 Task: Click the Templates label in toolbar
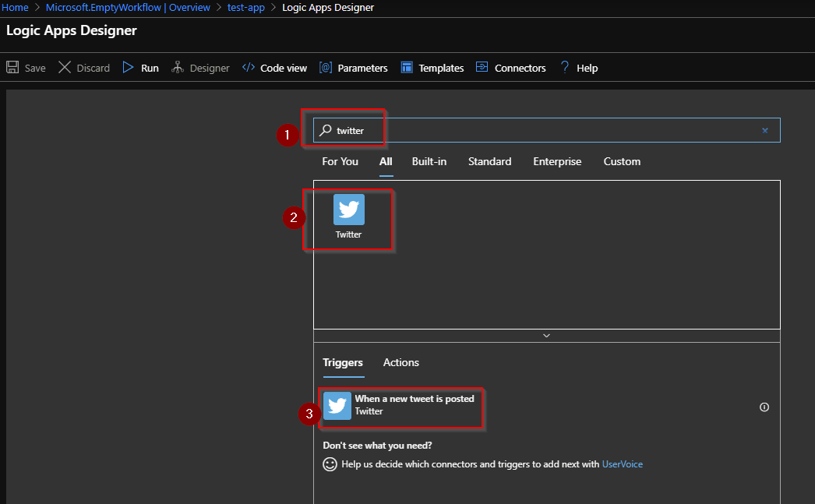click(441, 68)
